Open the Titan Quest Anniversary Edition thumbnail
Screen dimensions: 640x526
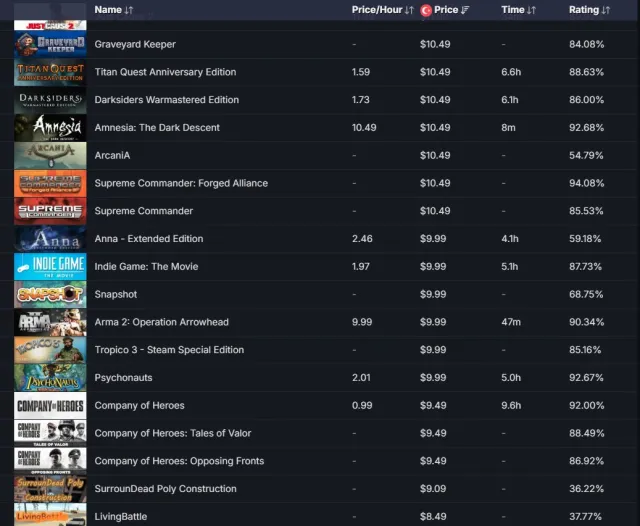coord(50,72)
